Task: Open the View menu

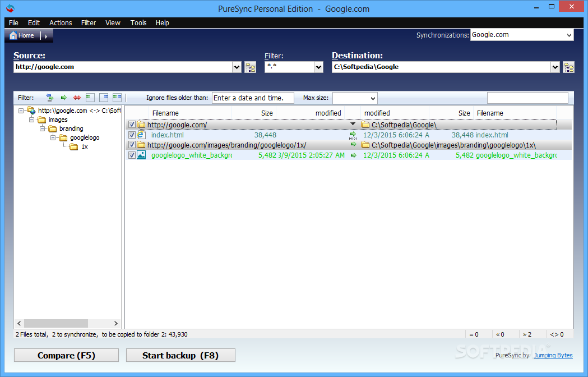Action: 113,23
